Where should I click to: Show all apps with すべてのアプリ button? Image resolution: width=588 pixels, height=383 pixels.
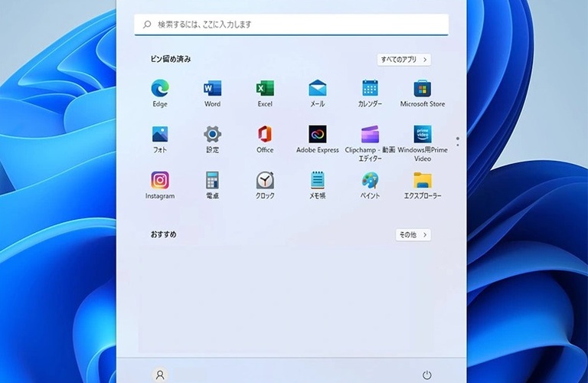404,59
